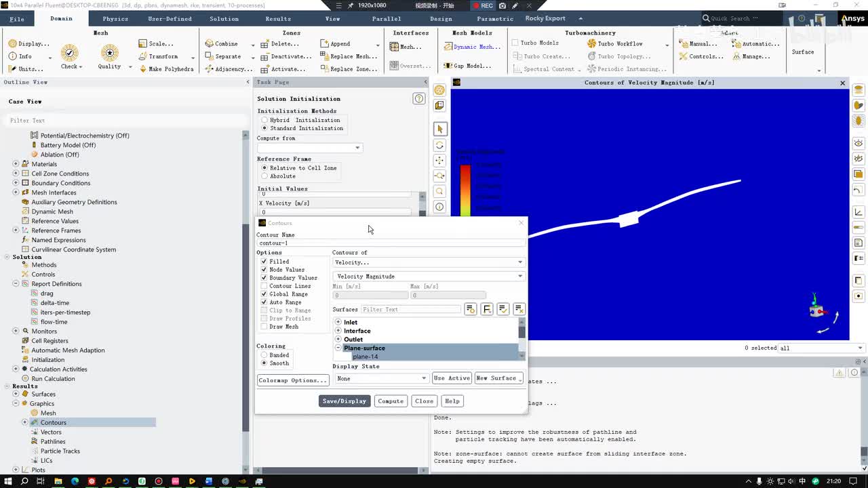The height and width of the screenshot is (488, 868).
Task: Open the mesh Display option in the ribbon
Action: pos(29,43)
